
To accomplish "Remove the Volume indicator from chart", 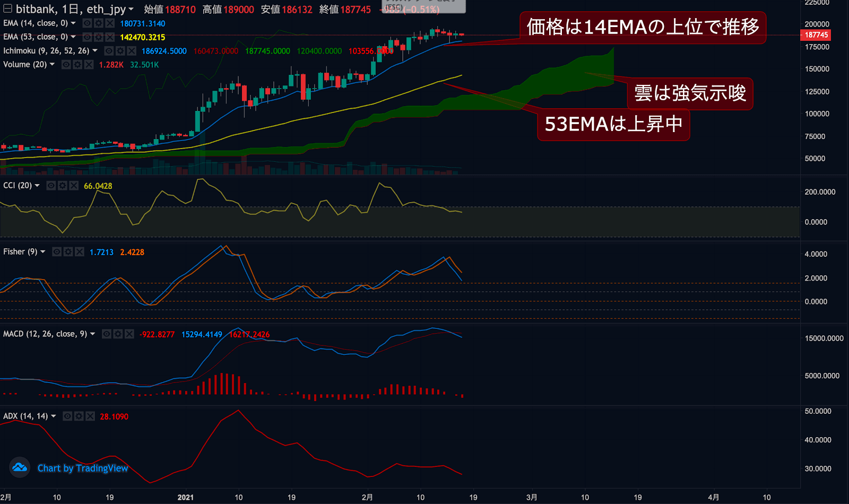I will (x=89, y=65).
